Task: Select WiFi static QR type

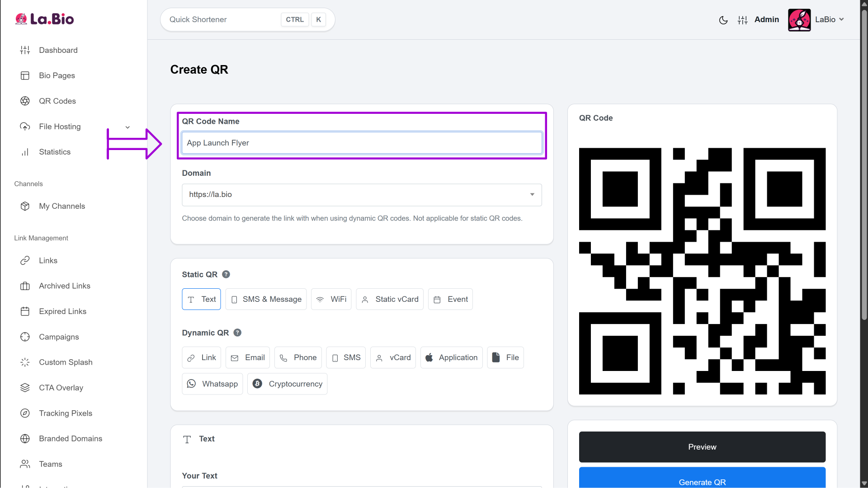Action: tap(331, 299)
